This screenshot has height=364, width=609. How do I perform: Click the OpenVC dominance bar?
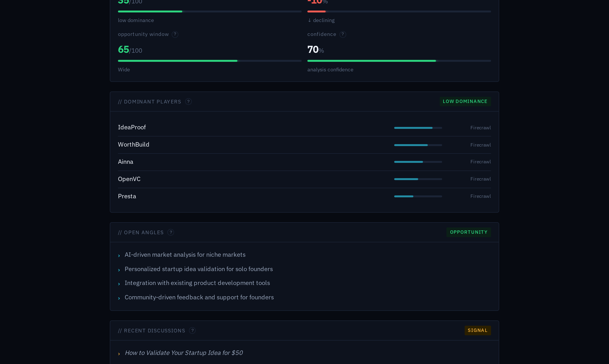418,179
